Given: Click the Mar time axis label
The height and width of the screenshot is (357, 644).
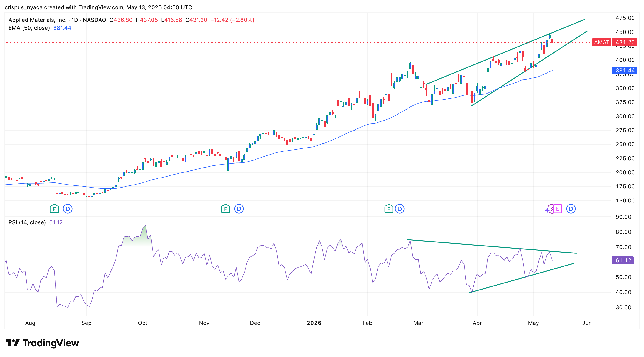Looking at the screenshot, I should (x=418, y=323).
